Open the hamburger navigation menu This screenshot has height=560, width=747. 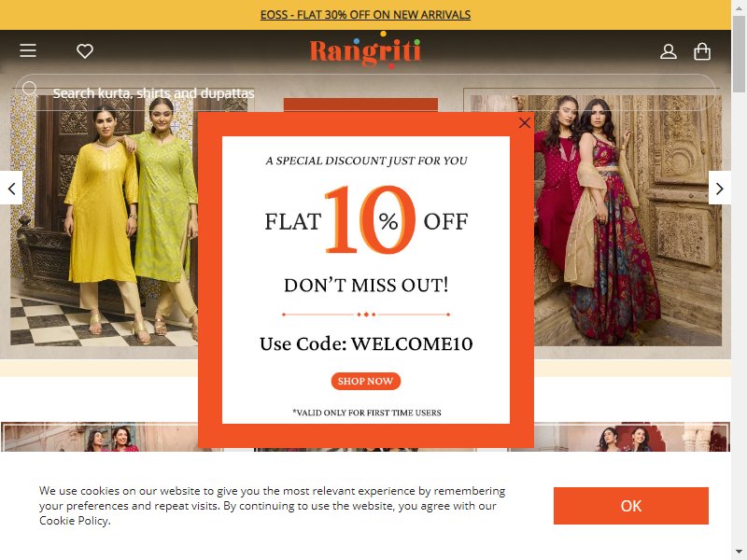pyautogui.click(x=28, y=50)
